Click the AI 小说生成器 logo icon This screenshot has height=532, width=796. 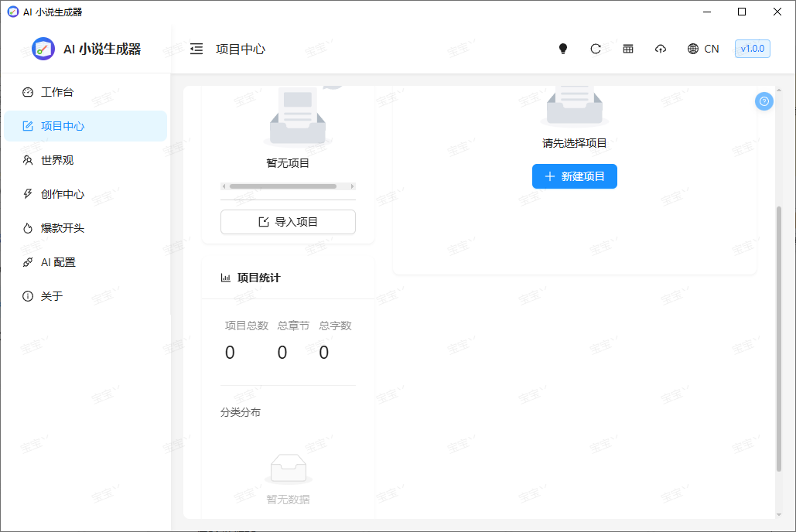(x=43, y=48)
